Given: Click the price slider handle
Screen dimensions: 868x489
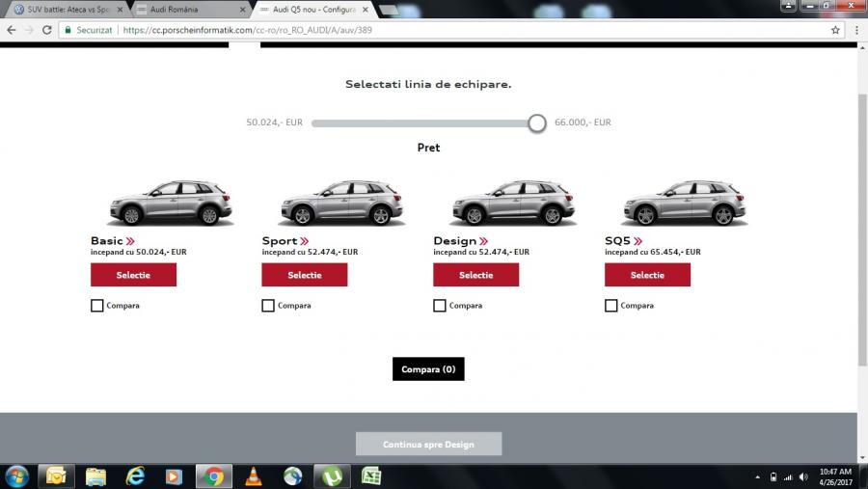Looking at the screenshot, I should coord(537,123).
